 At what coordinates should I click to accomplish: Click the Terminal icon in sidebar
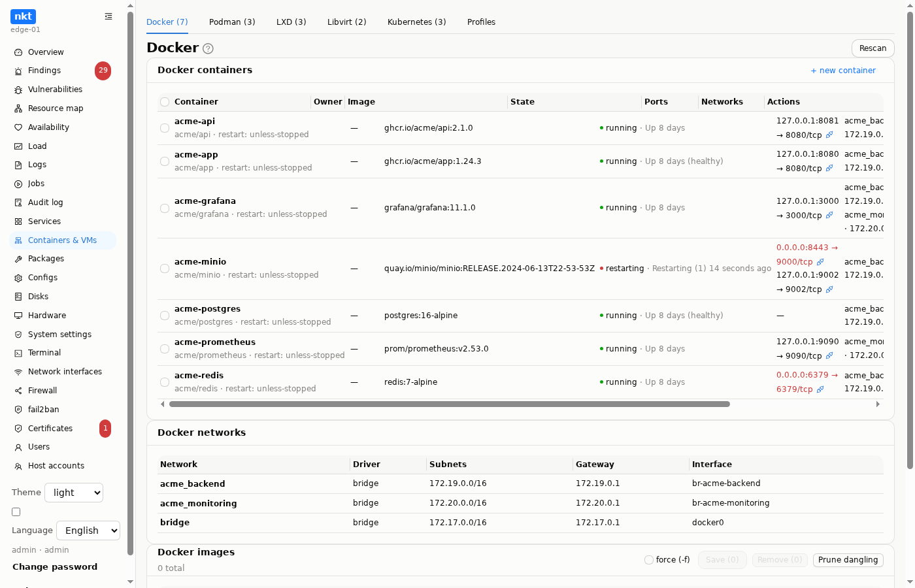(x=18, y=353)
